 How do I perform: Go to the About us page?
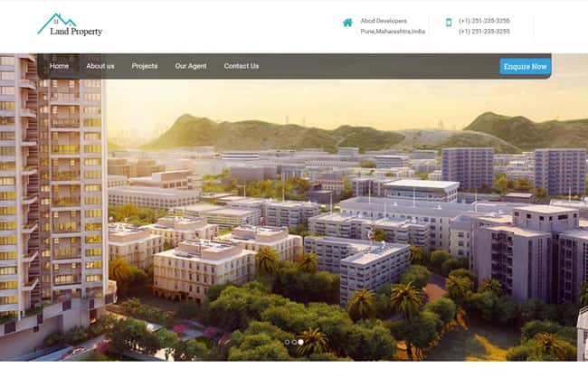[100, 66]
